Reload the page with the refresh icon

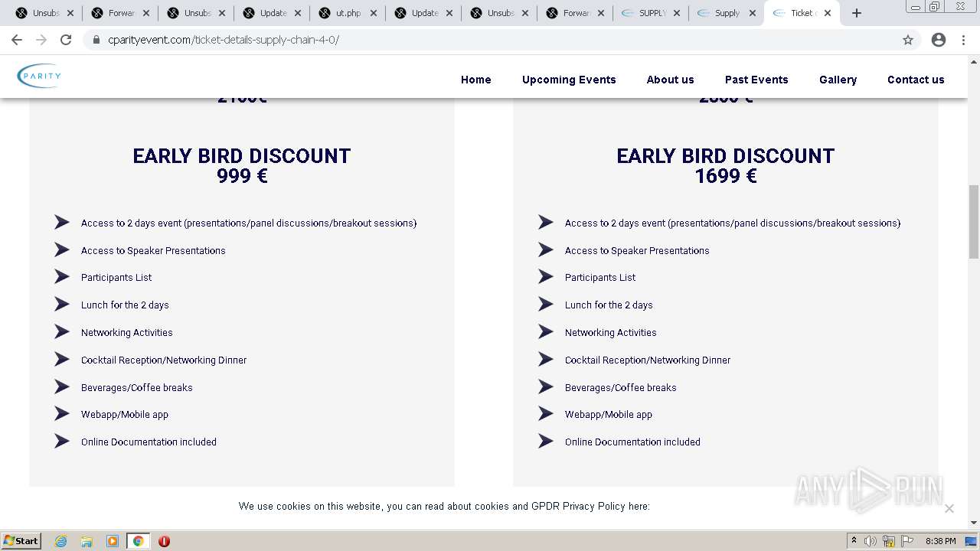coord(66,40)
